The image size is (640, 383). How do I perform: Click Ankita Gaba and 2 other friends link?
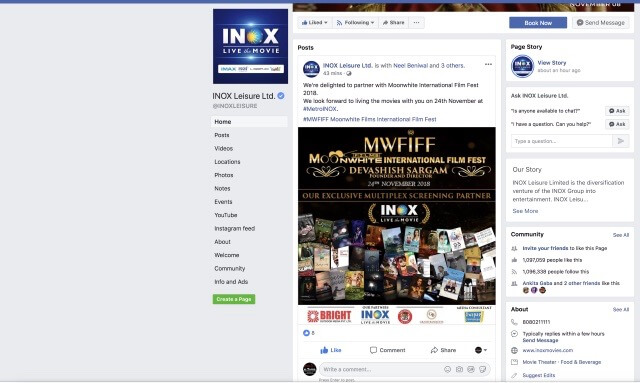(571, 283)
